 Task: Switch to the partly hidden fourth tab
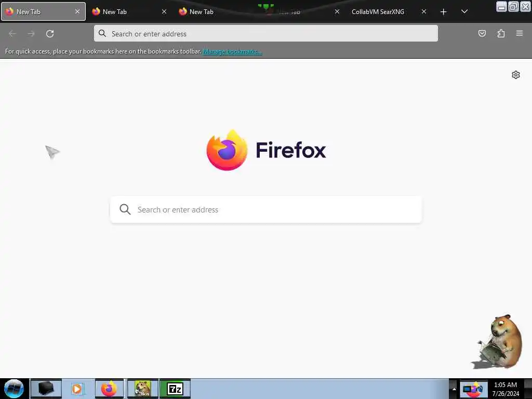coord(303,12)
